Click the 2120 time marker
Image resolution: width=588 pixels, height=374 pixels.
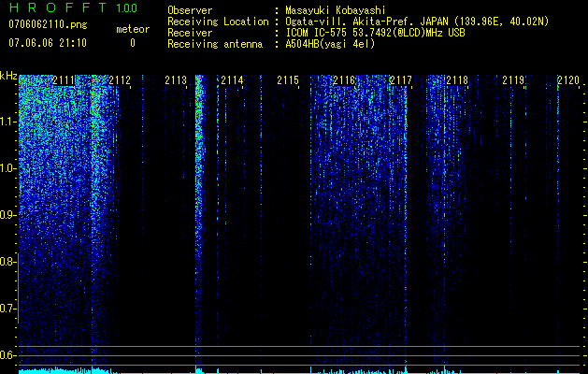[568, 80]
